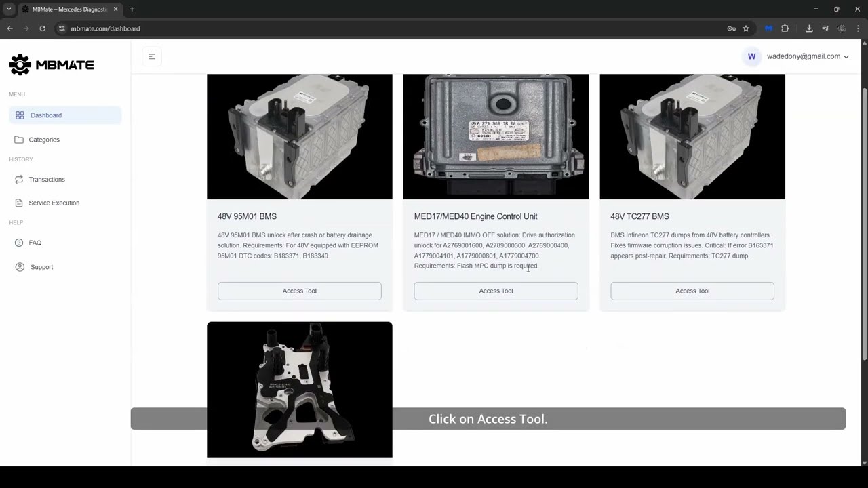Click the browser back arrow
Image resolution: width=868 pixels, height=488 pixels.
click(x=9, y=28)
